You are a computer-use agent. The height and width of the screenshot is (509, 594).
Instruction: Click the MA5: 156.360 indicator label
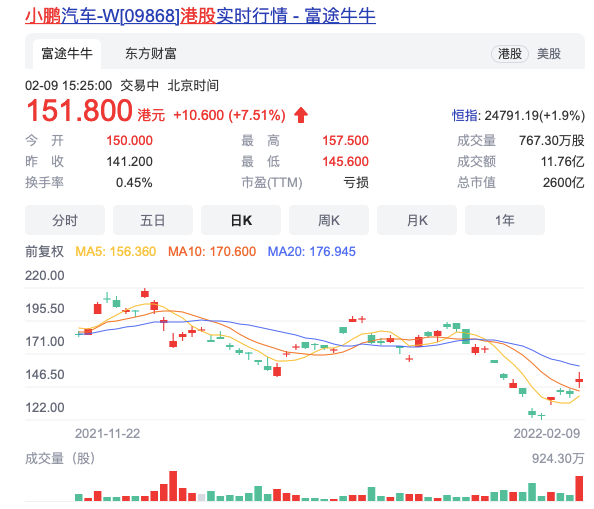(x=116, y=251)
